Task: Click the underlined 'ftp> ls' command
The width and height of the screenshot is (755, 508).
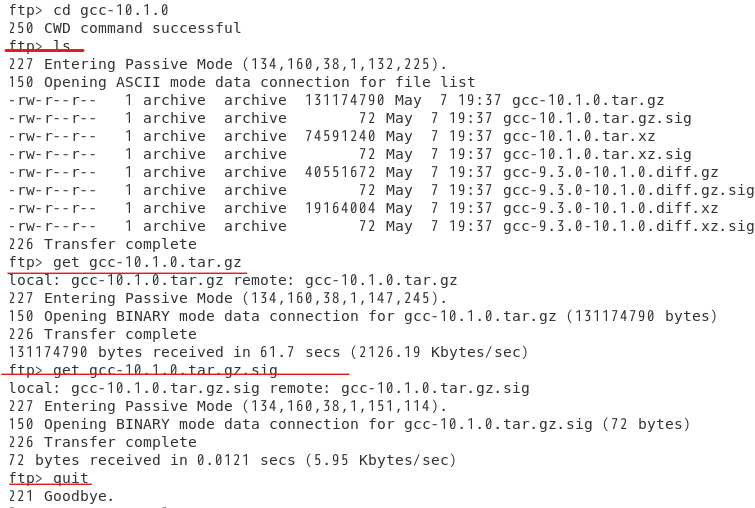Action: 39,46
